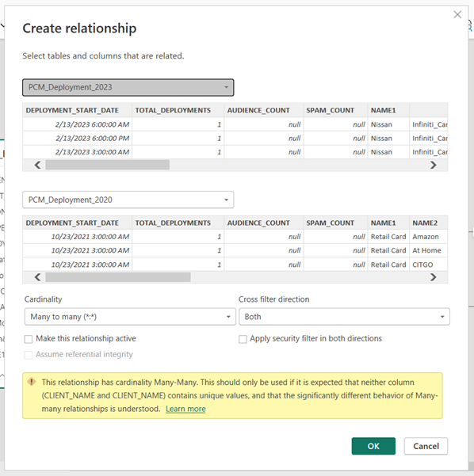Click the Amazon cell in NAME2 column

[x=428, y=237]
